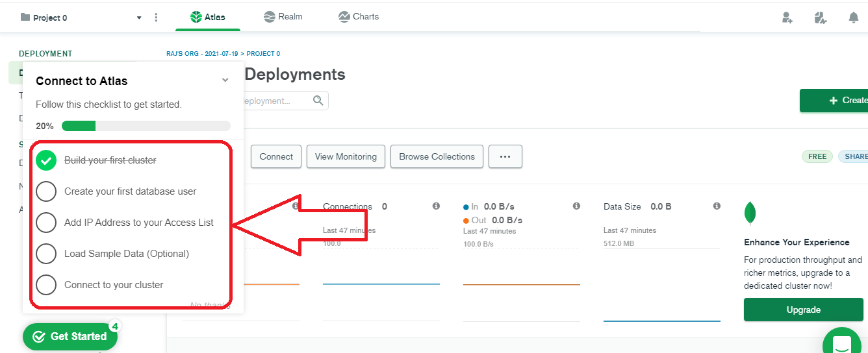Click the Upgrade button
This screenshot has width=868, height=353.
[804, 310]
